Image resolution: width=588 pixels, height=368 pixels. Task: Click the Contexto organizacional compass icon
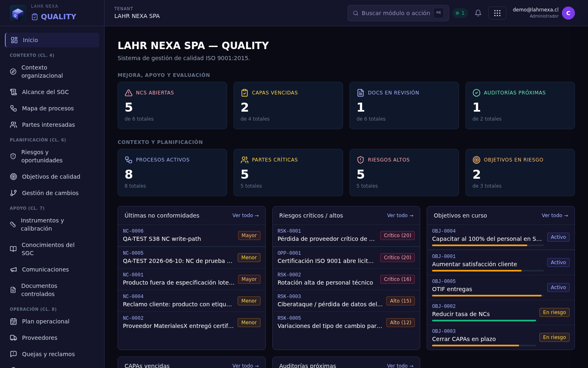click(x=13, y=72)
